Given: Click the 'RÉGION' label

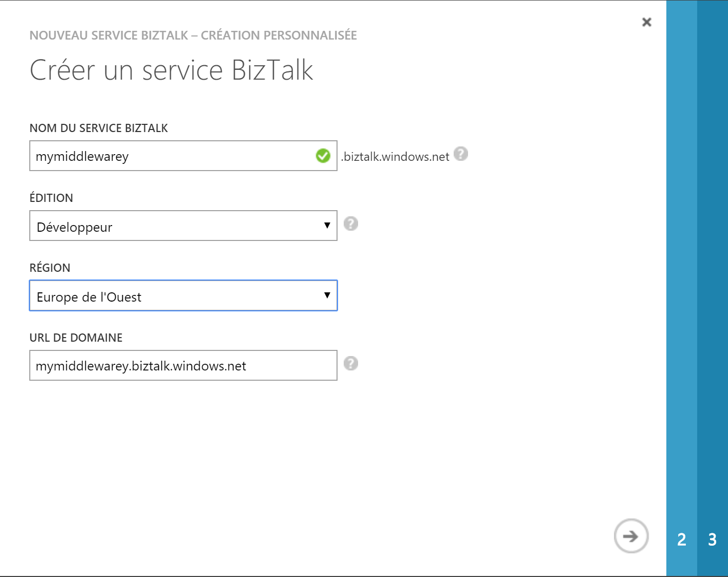Looking at the screenshot, I should click(x=50, y=268).
